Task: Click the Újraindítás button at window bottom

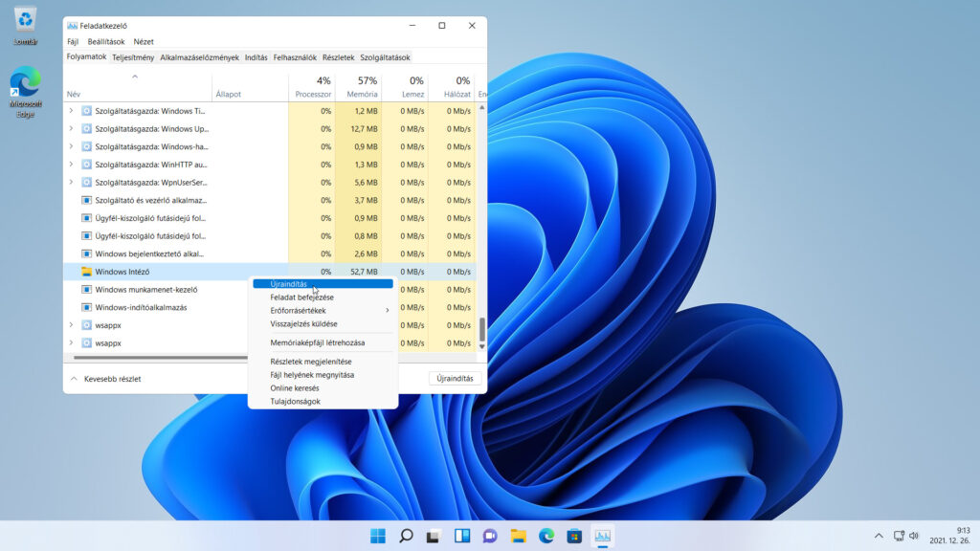Action: click(x=455, y=379)
